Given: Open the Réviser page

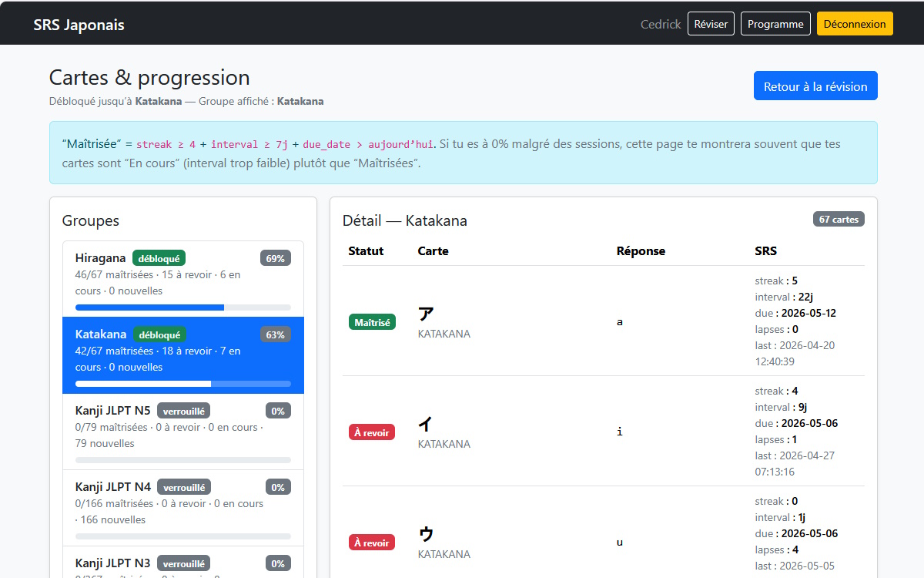Looking at the screenshot, I should [x=711, y=24].
